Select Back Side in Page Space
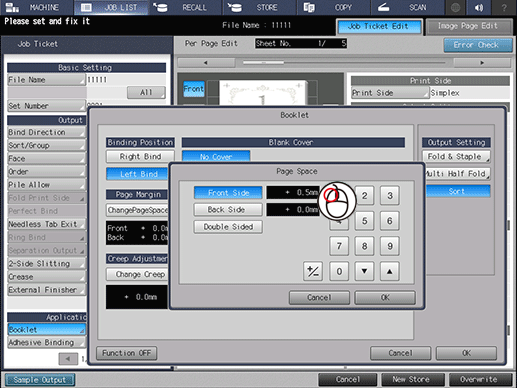 (228, 210)
